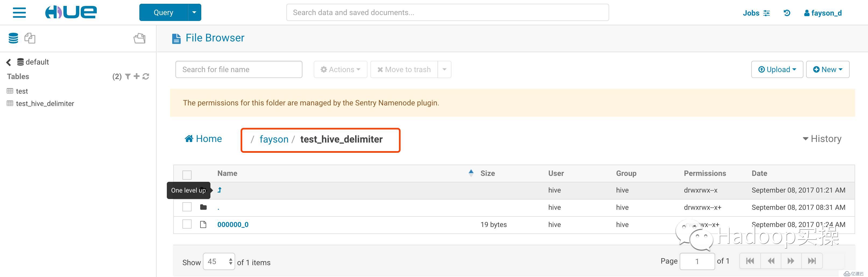
Task: Check the box for the dot folder
Action: pos(187,207)
